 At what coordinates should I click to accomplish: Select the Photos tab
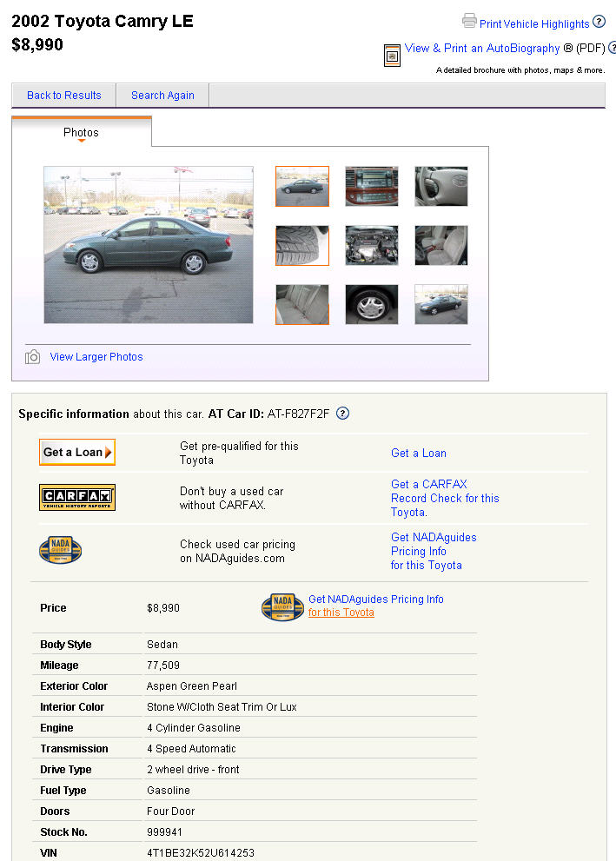click(x=82, y=132)
